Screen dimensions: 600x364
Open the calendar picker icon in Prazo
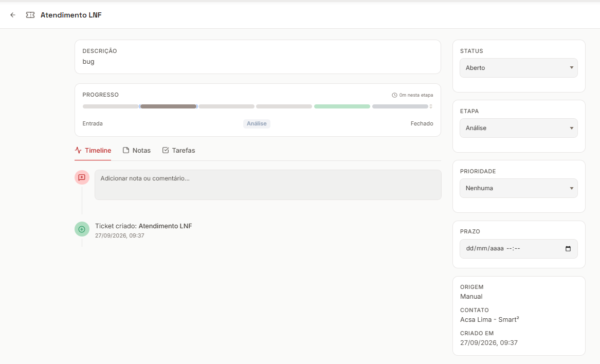568,249
